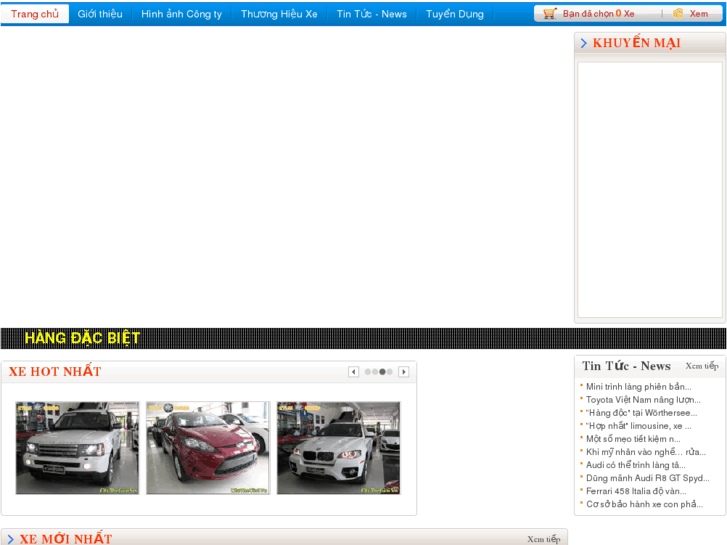Go to next slide in Xe Hot Nhất
727x545 pixels.
(x=404, y=372)
